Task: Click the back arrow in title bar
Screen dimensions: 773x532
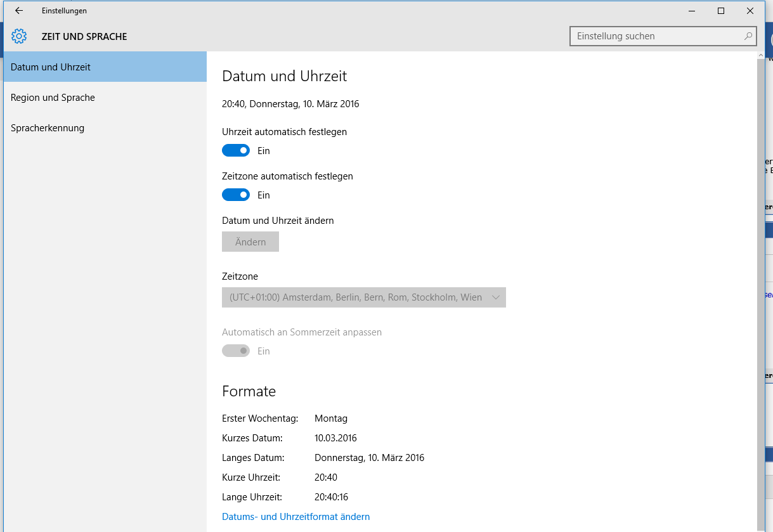Action: point(19,11)
